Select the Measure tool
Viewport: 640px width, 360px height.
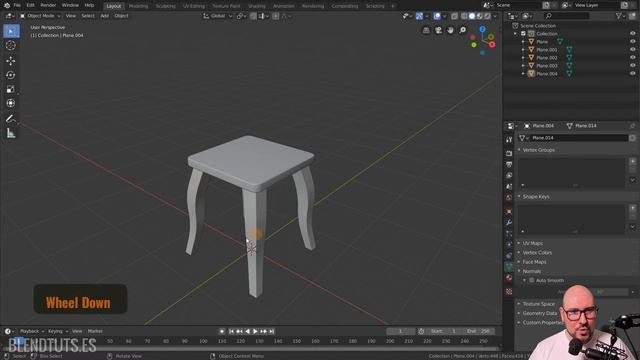coord(11,133)
